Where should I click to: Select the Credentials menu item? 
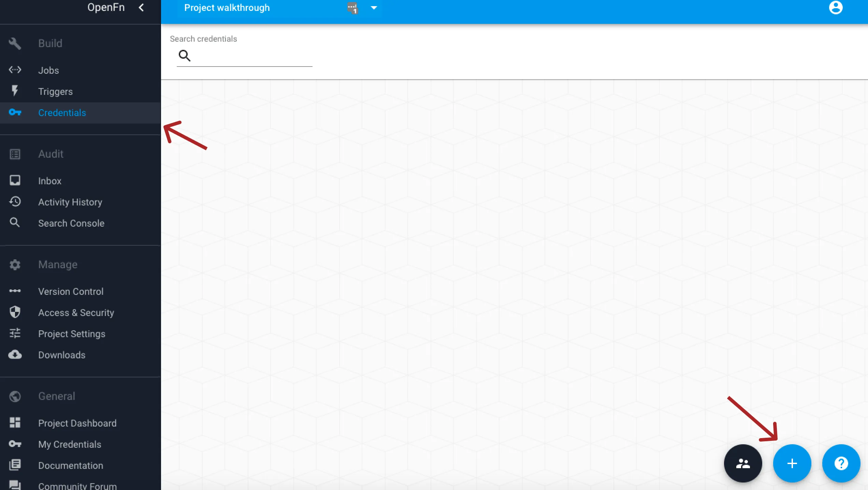point(80,113)
